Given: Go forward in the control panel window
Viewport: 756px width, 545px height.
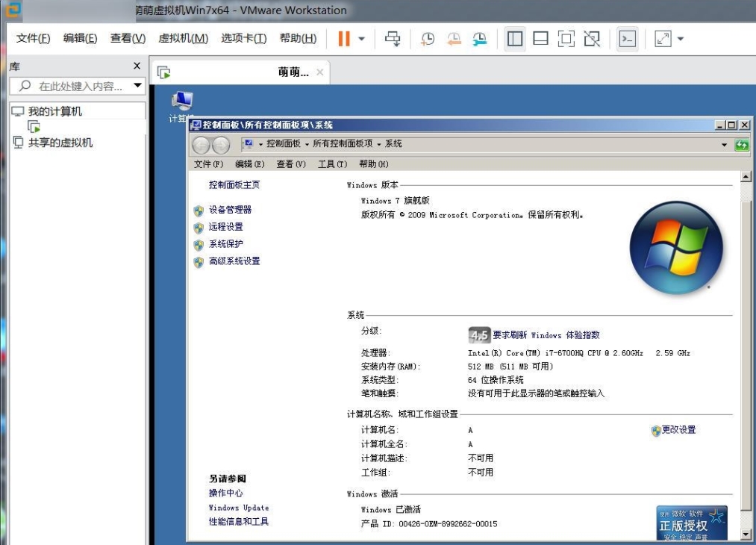Looking at the screenshot, I should [221, 145].
